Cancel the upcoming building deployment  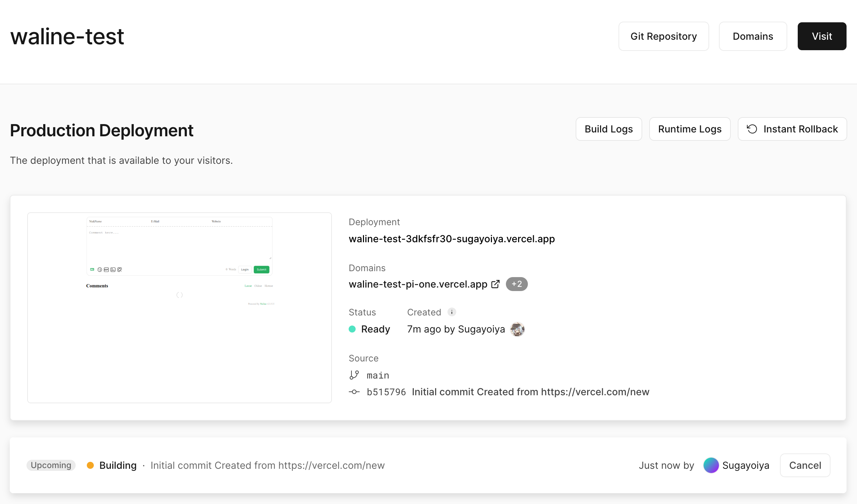(x=805, y=465)
